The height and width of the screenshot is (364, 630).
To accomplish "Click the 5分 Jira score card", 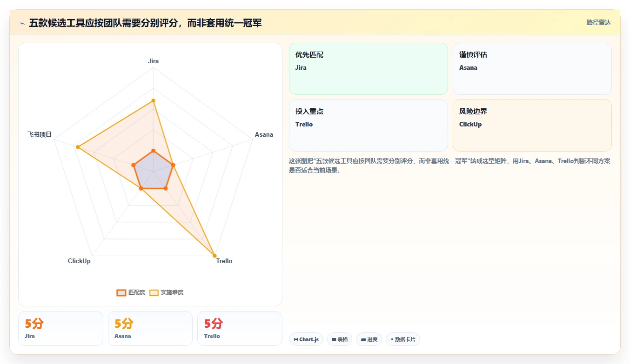I will 60,328.
